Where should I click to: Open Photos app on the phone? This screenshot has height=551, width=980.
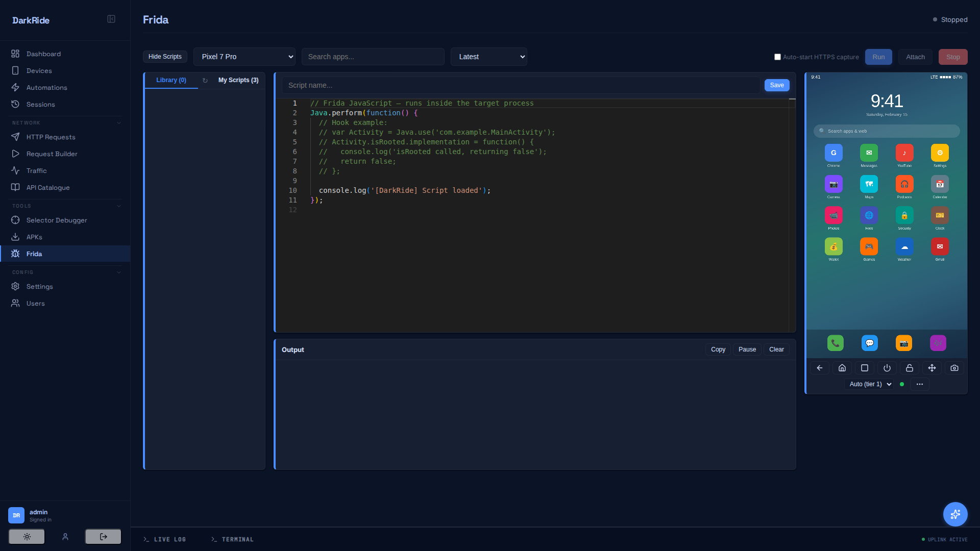click(834, 215)
